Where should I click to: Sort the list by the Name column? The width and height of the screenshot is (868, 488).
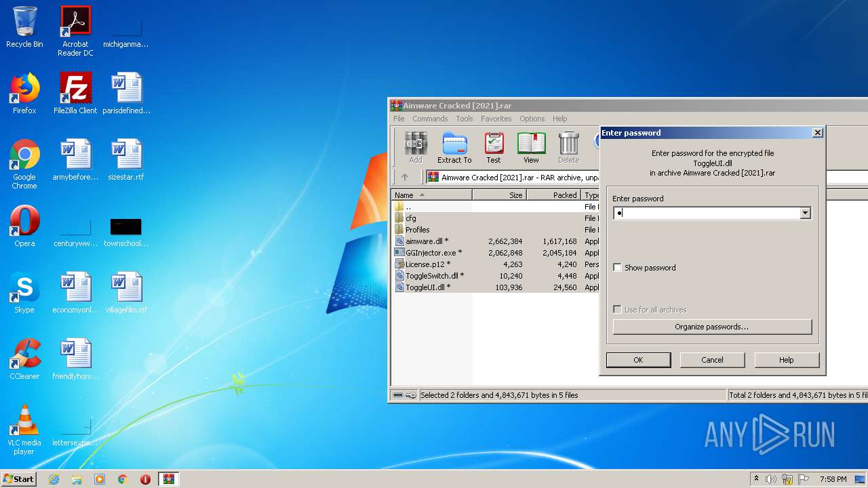(x=432, y=195)
